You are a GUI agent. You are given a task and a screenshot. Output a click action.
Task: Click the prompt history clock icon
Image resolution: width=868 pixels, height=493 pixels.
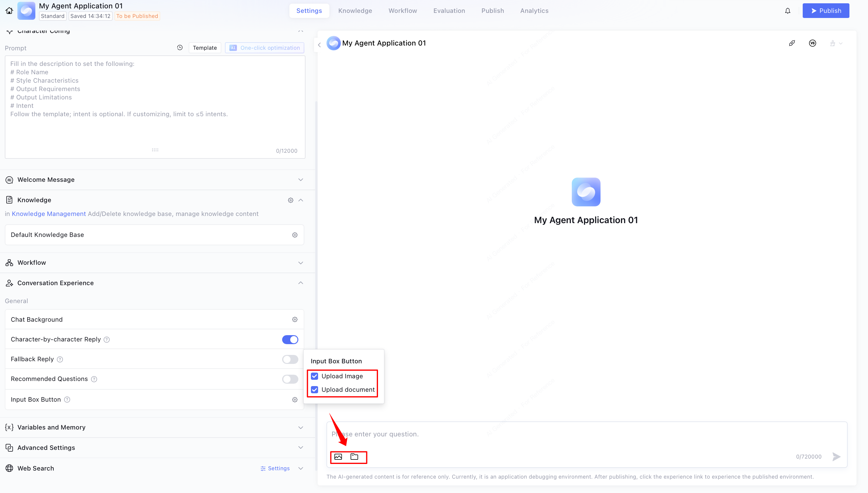[x=180, y=48]
